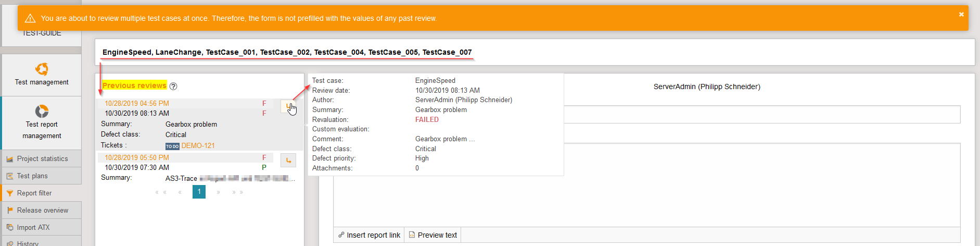The height and width of the screenshot is (246, 980).
Task: Open Release overview
Action: click(x=42, y=211)
